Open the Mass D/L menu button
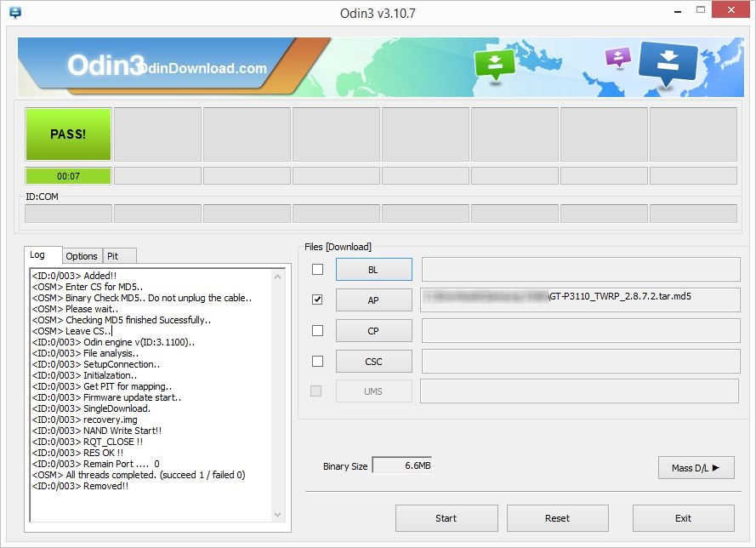Screen dimensions: 756x548 pyautogui.click(x=696, y=467)
